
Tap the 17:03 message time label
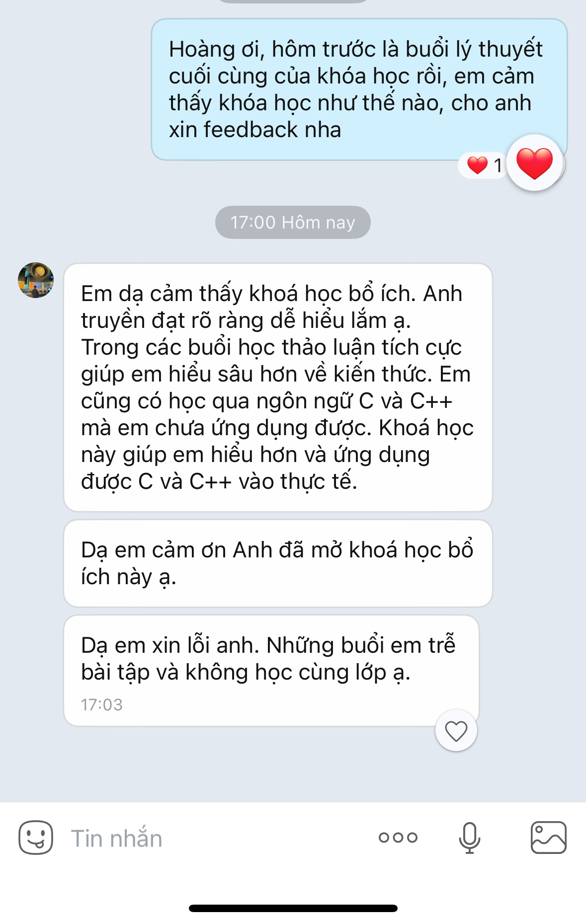coord(101,704)
